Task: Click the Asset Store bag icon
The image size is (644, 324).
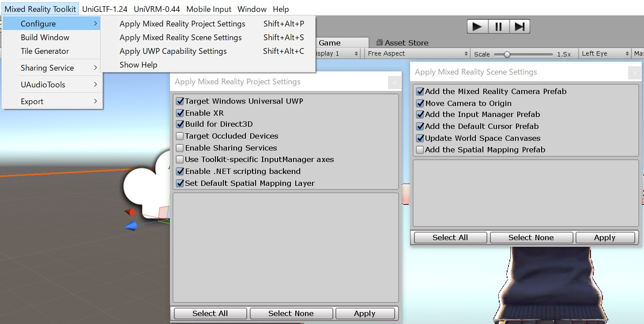Action: pos(379,42)
